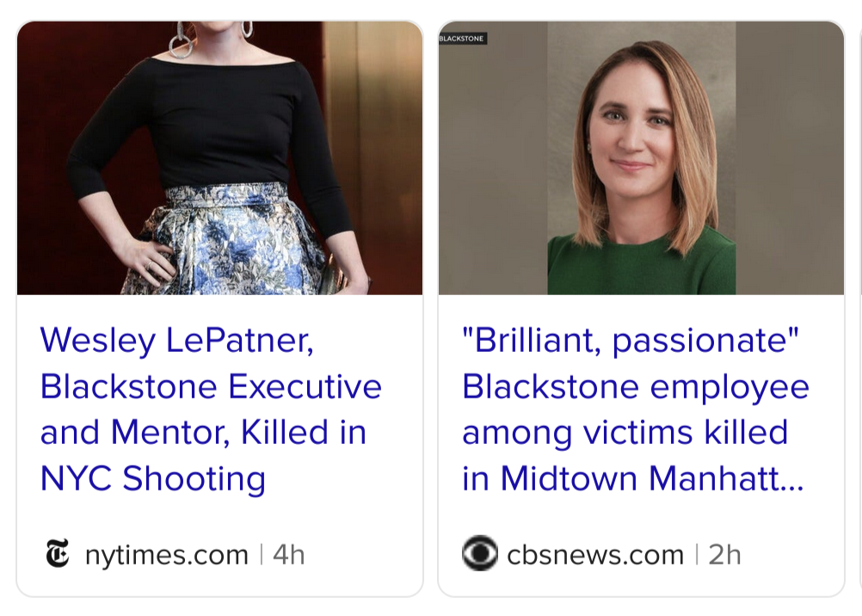Click the 2h timestamp on CBS card
Viewport: 862px width, 616px height.
pos(724,555)
